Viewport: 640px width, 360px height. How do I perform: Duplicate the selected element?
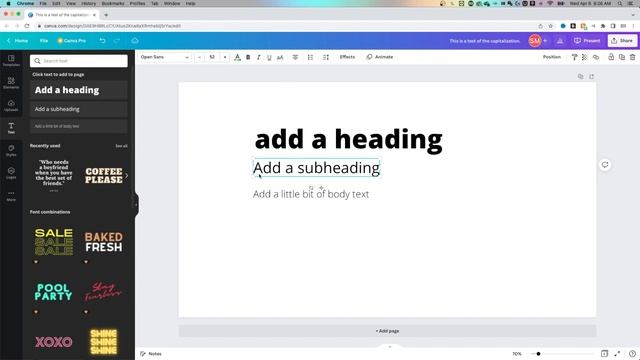click(x=622, y=57)
